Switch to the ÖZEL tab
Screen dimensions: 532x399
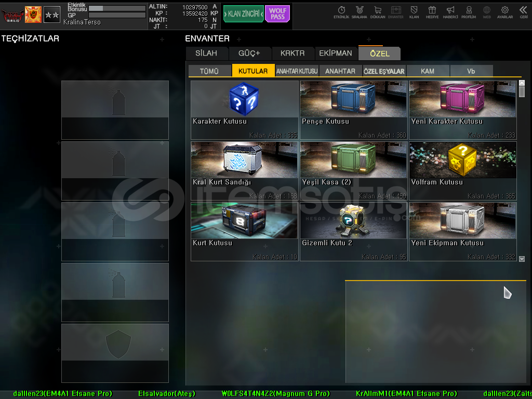[x=379, y=54]
